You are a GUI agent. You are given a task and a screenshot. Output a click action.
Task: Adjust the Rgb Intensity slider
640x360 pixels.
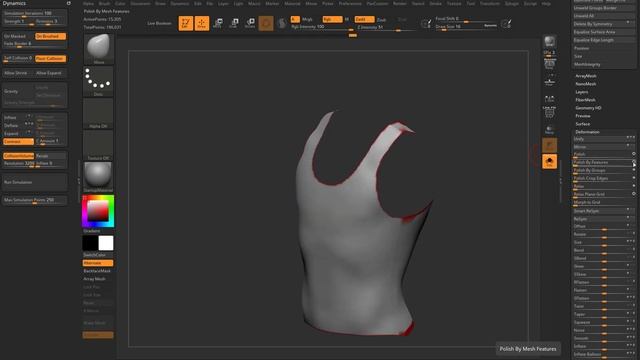pos(322,27)
